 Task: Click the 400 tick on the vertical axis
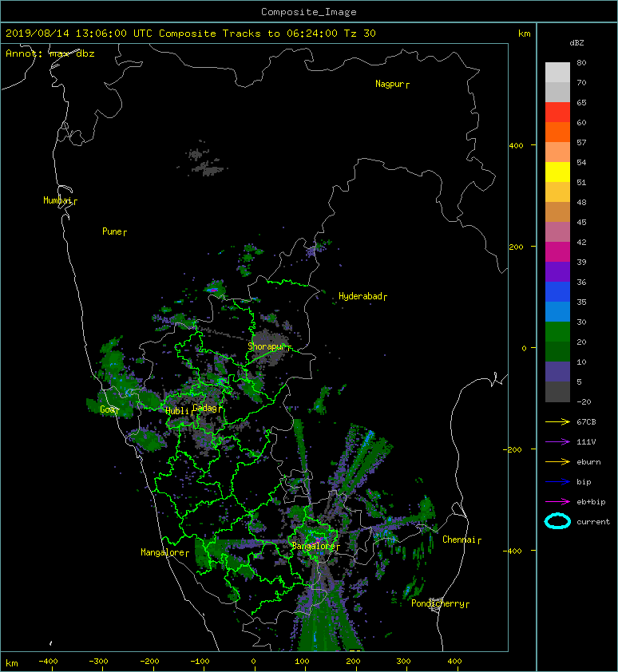(x=516, y=146)
